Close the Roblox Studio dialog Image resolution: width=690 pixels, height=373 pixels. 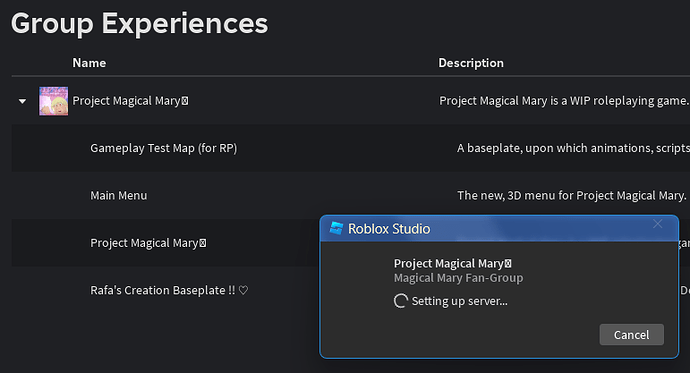658,224
